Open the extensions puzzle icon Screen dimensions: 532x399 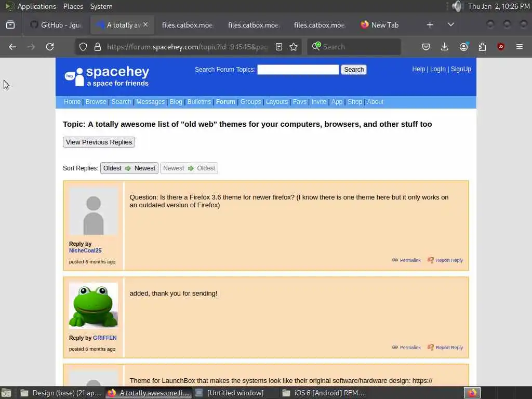tap(482, 47)
